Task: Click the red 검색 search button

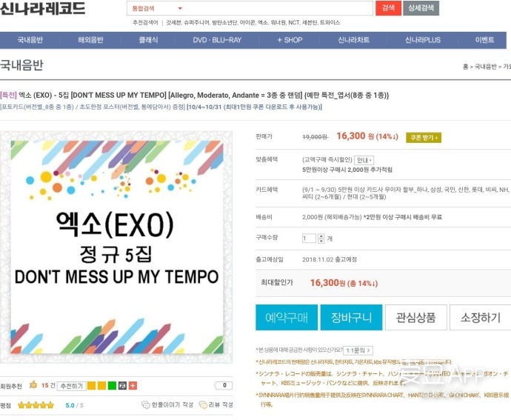Action: click(x=388, y=8)
